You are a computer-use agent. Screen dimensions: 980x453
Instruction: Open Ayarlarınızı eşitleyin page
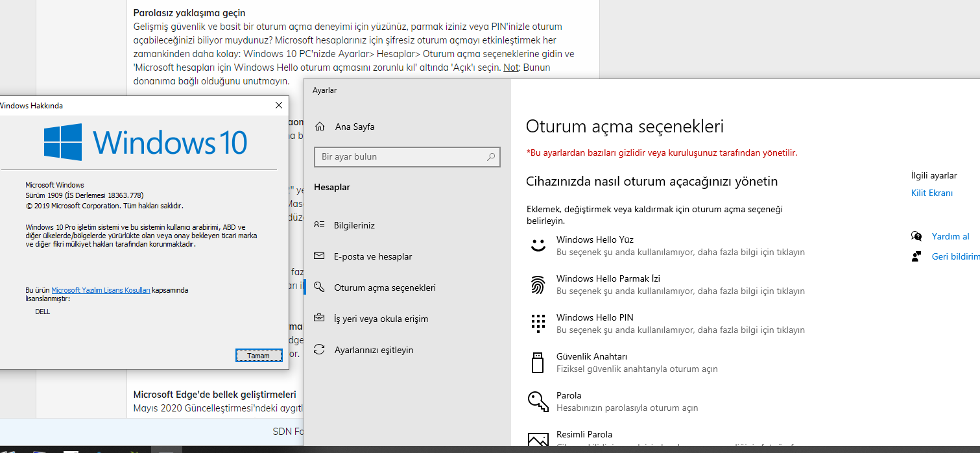tap(374, 350)
